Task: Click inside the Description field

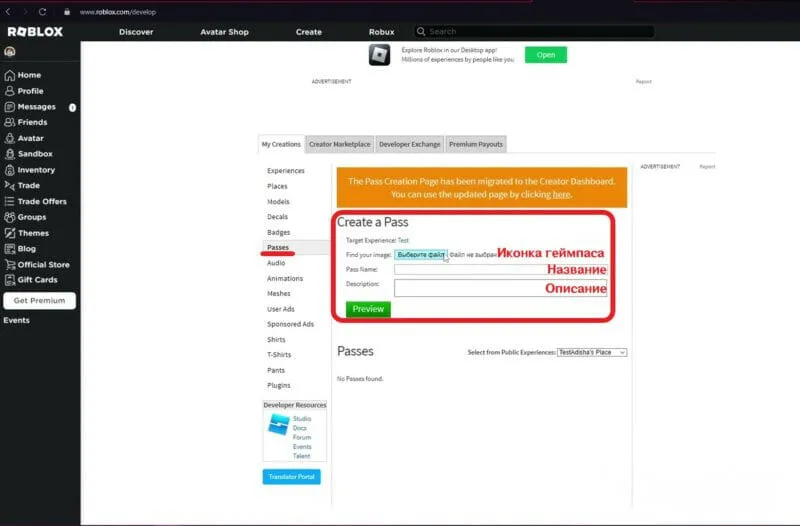Action: click(x=500, y=288)
